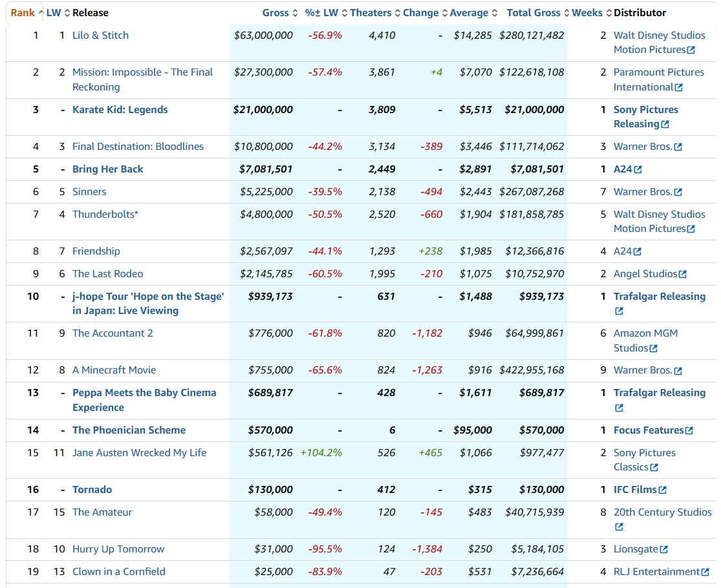Click external icon for Sinners' Warner Bros.
The width and height of the screenshot is (721, 588).
(x=678, y=192)
